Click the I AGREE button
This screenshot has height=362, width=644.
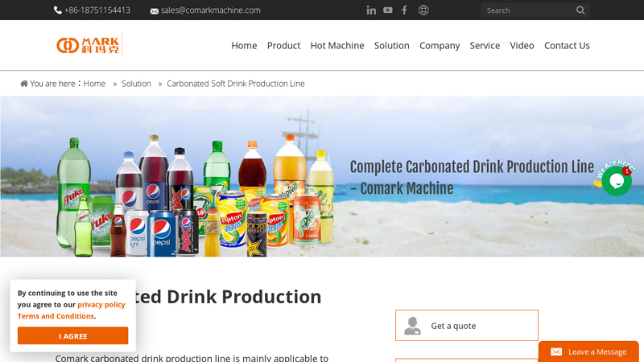pos(72,335)
